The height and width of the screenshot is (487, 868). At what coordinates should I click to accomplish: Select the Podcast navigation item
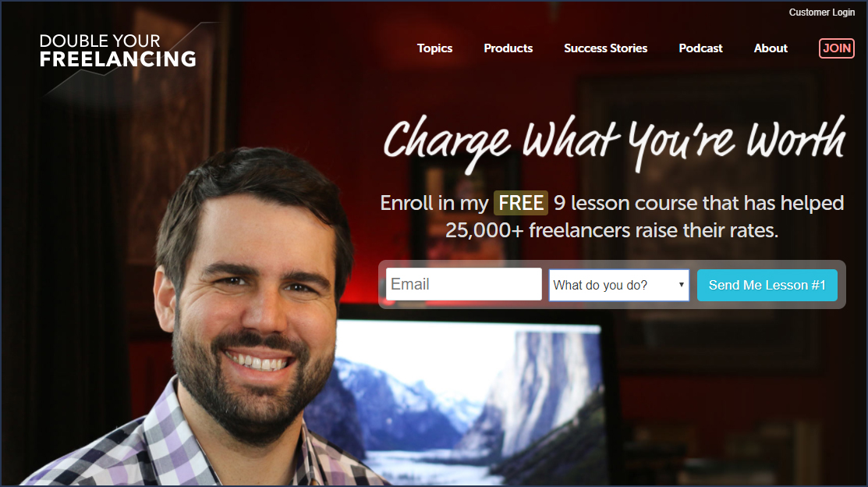(x=700, y=48)
